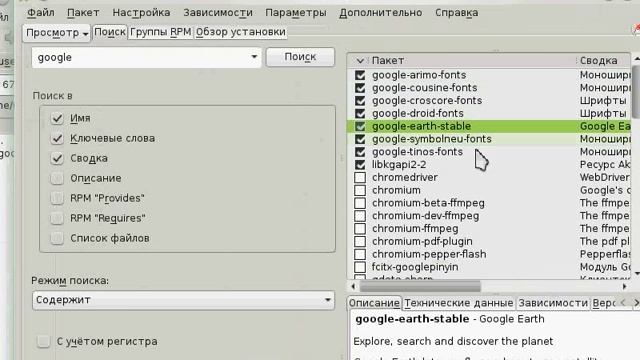Switch to the Технические данные tab
Screen dimensions: 640x360
tap(459, 303)
